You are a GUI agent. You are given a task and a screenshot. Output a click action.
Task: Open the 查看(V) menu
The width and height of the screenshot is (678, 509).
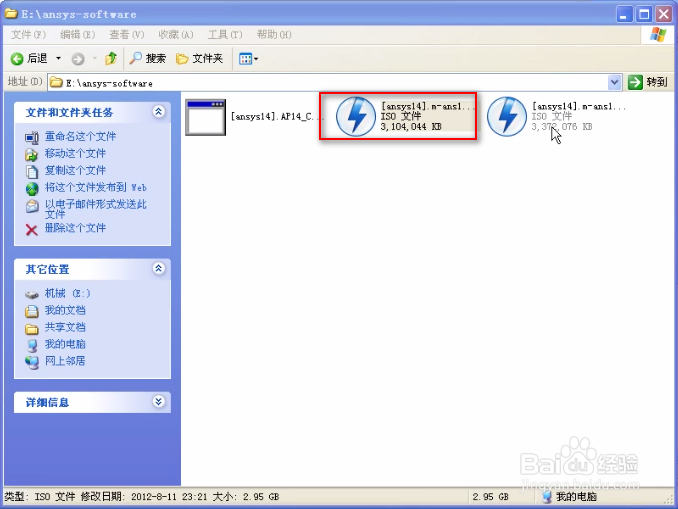pyautogui.click(x=127, y=34)
